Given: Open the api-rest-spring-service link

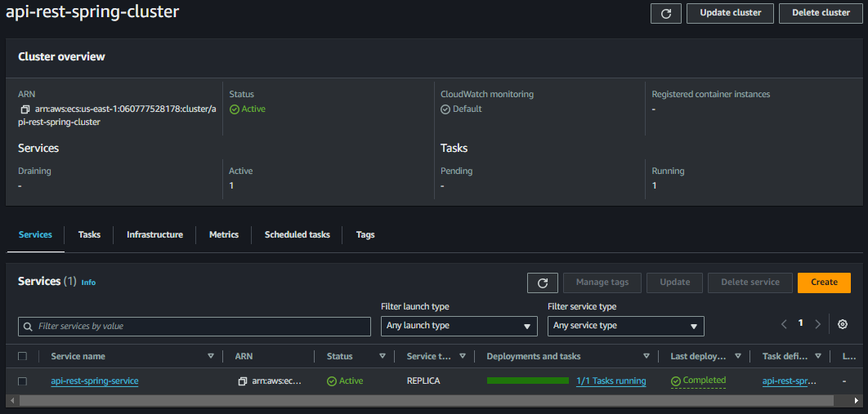Looking at the screenshot, I should pyautogui.click(x=95, y=381).
